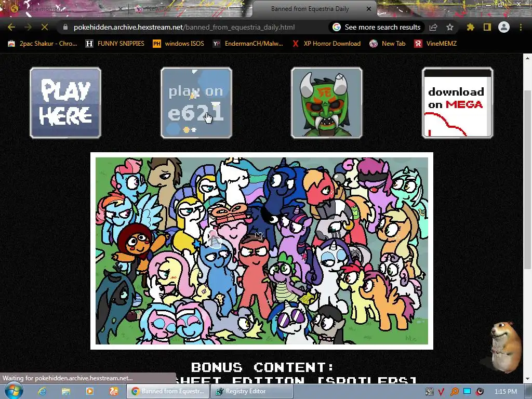Close the first 'a moment' tab
Image resolution: width=532 pixels, height=399 pixels.
tap(122, 9)
